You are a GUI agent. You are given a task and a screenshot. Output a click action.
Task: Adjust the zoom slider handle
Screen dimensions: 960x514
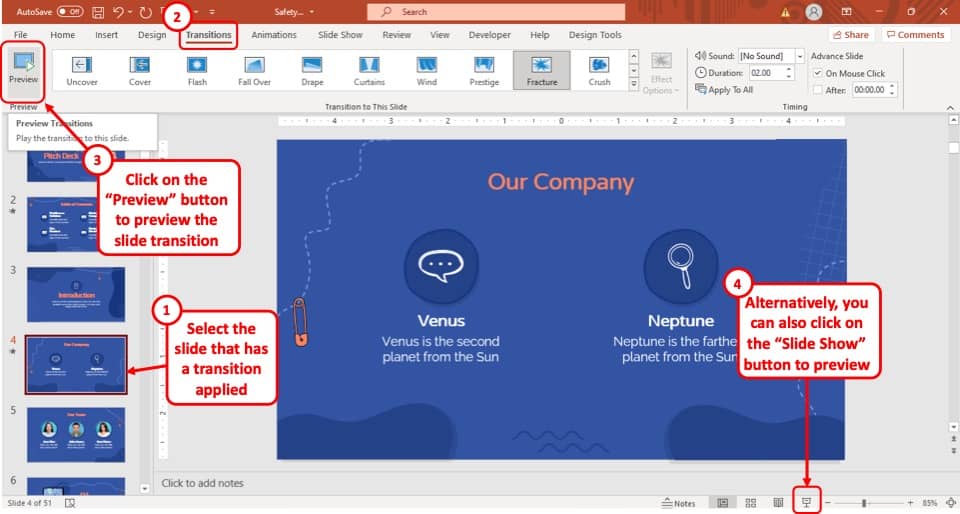click(864, 503)
